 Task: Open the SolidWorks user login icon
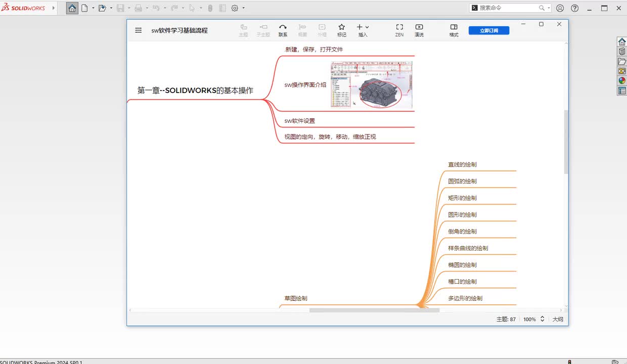[x=560, y=8]
